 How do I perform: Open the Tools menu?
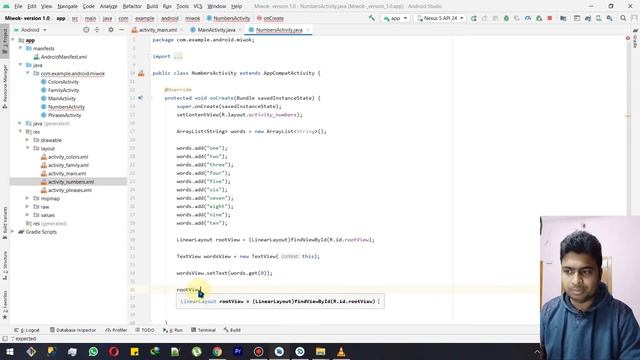click(x=182, y=6)
